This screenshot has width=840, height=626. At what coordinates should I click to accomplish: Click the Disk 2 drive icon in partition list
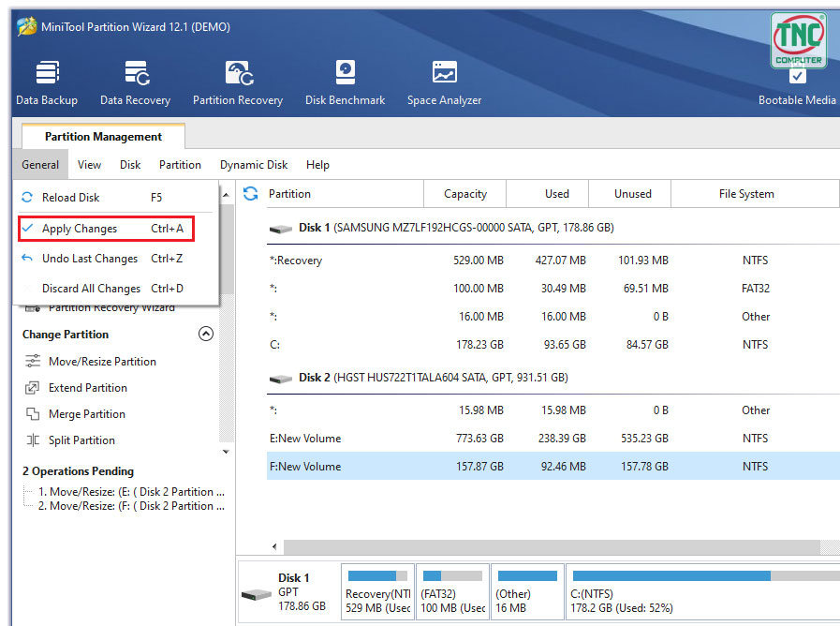tap(280, 379)
